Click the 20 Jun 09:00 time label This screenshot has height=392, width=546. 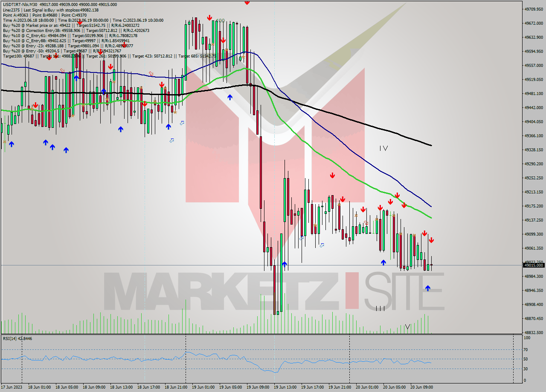[421, 387]
